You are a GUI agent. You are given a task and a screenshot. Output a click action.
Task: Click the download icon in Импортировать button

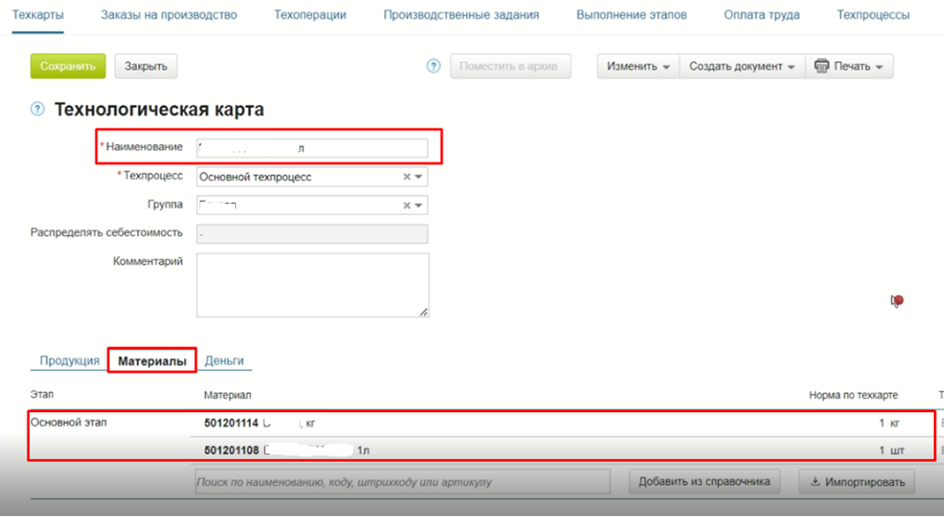[815, 481]
